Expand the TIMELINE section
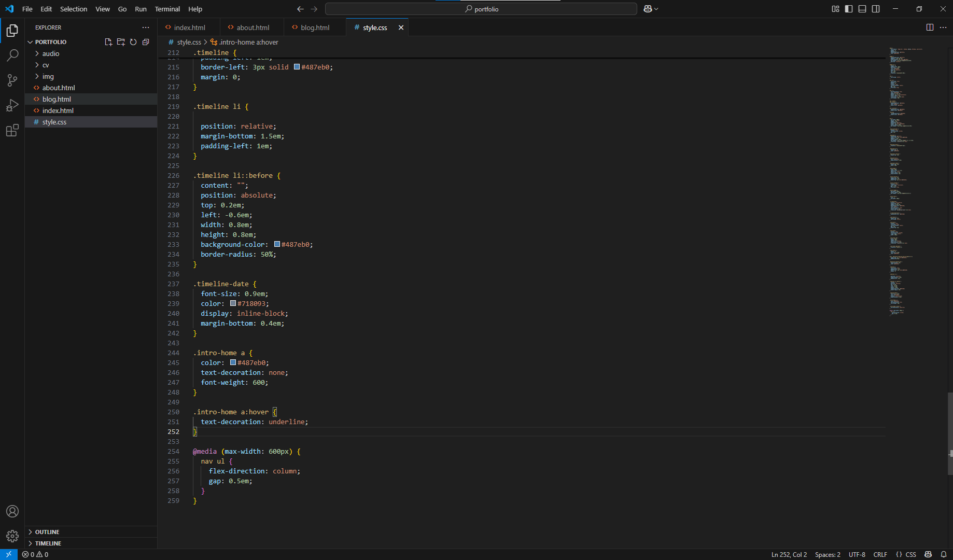 click(91, 543)
